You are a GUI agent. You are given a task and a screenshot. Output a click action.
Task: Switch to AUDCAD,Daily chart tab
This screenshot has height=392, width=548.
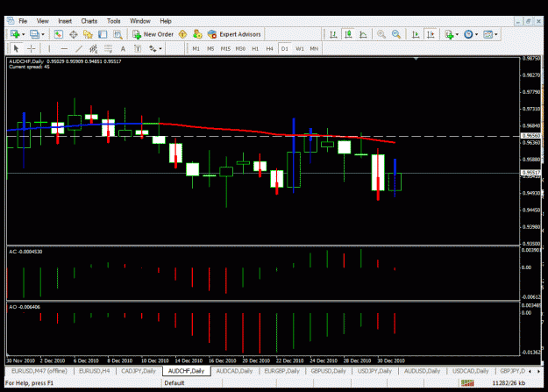point(234,371)
